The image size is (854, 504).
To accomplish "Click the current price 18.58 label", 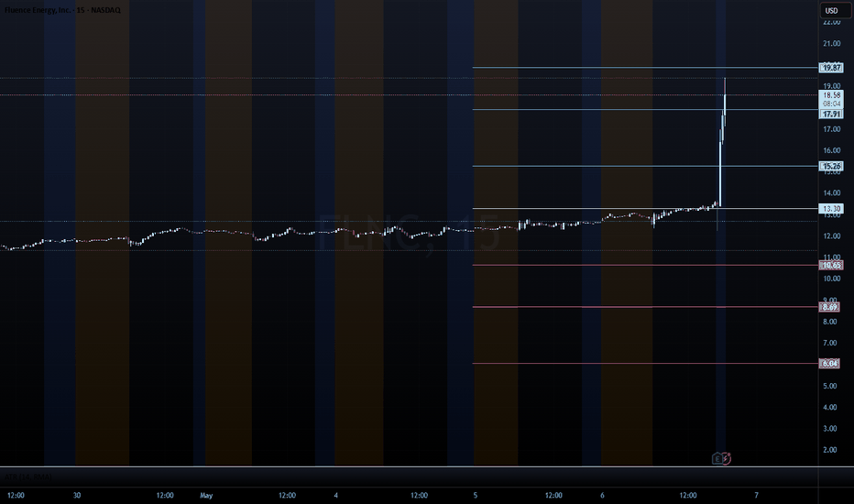I will (x=832, y=99).
